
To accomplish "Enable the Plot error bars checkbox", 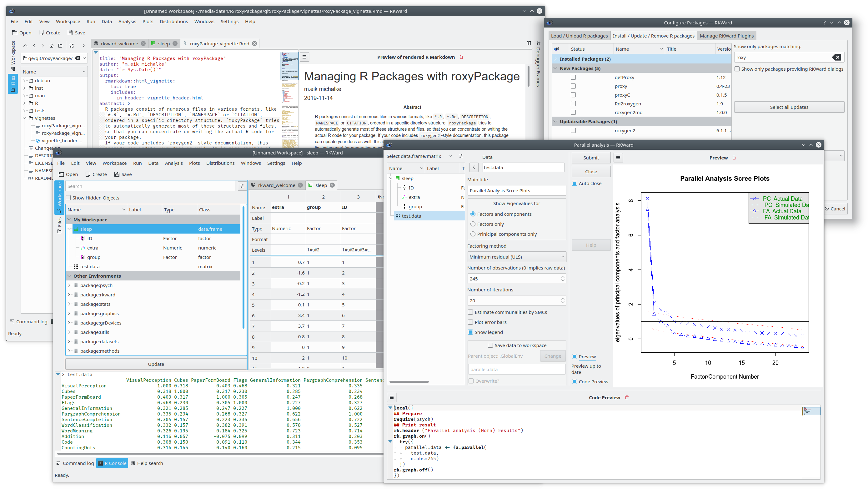I will tap(470, 322).
